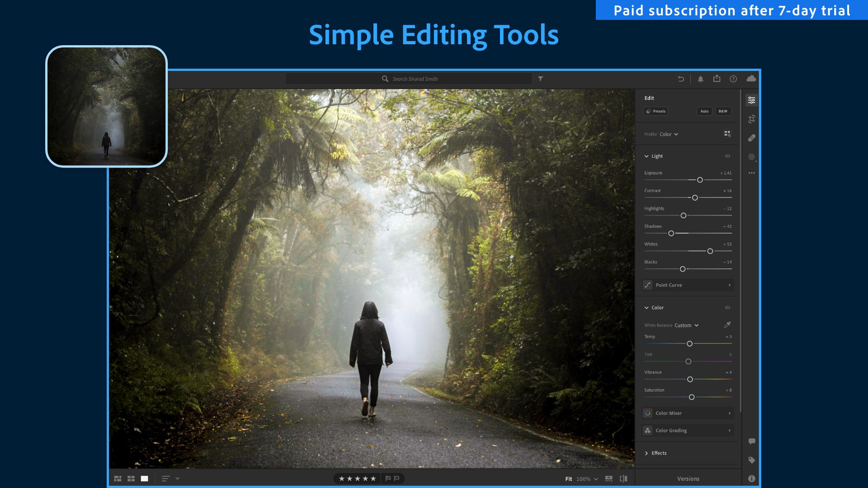Expand the Effects section
The width and height of the screenshot is (868, 488).
659,453
